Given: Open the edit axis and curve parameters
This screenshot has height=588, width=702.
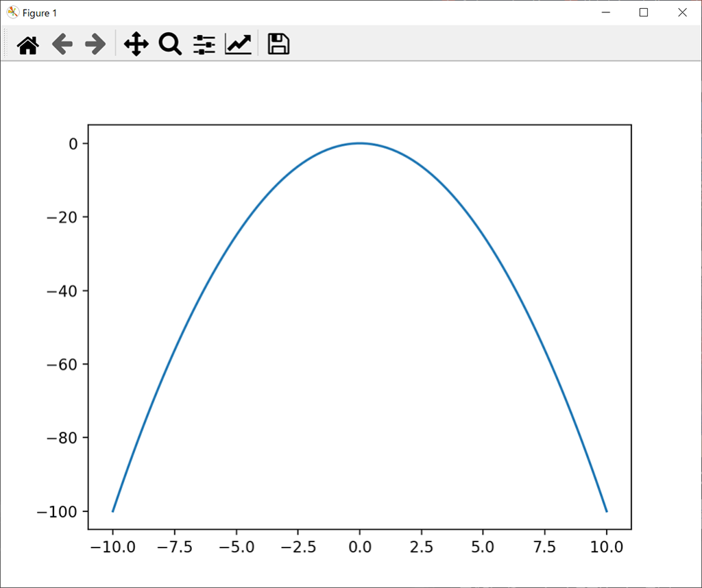Looking at the screenshot, I should 238,45.
